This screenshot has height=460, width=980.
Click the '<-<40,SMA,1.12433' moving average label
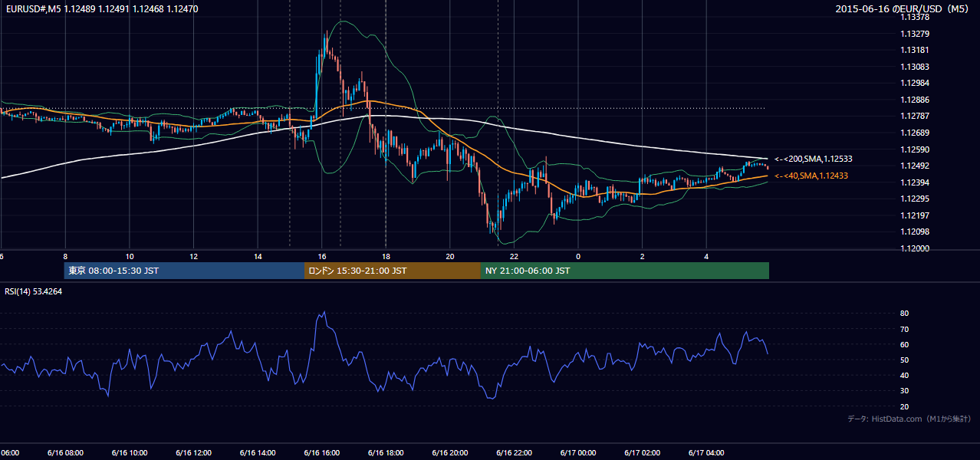coord(812,176)
